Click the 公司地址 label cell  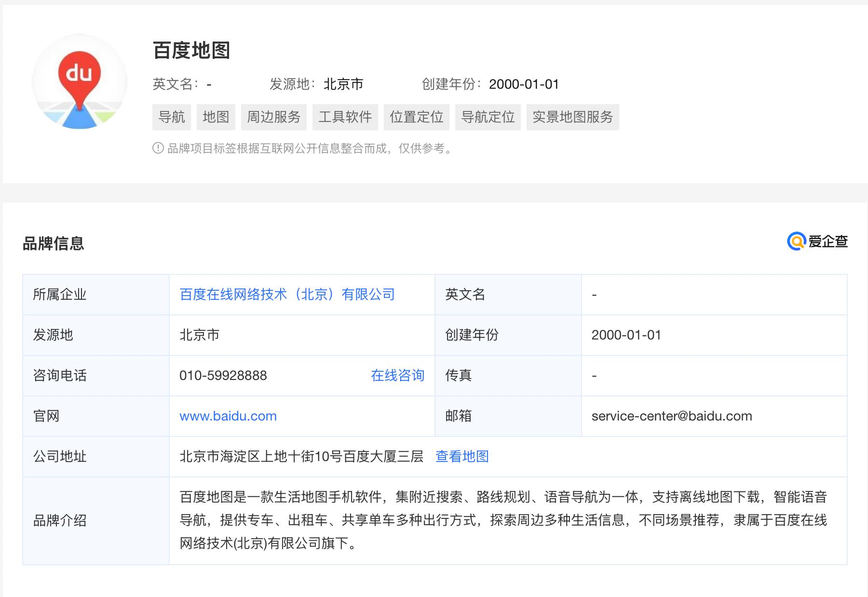coord(96,457)
